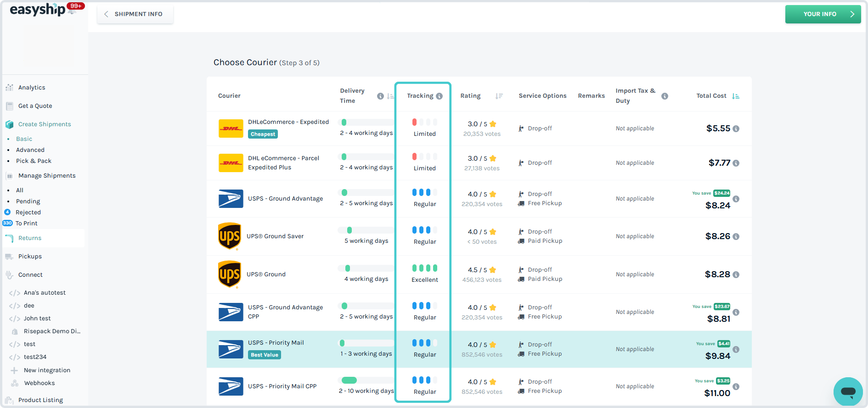868x408 pixels.
Task: Click the $9.84 cost info icon
Action: 736,349
